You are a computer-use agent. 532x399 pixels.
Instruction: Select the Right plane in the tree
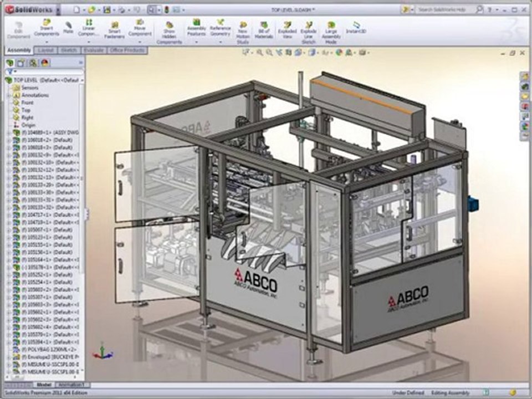click(x=23, y=117)
